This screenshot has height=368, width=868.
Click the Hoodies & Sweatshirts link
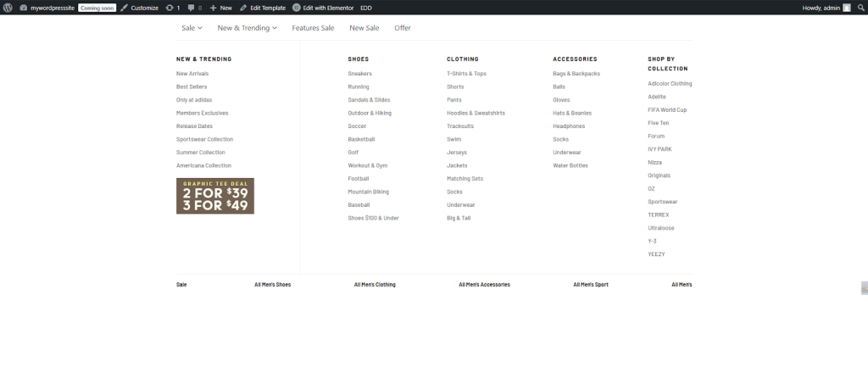point(476,113)
